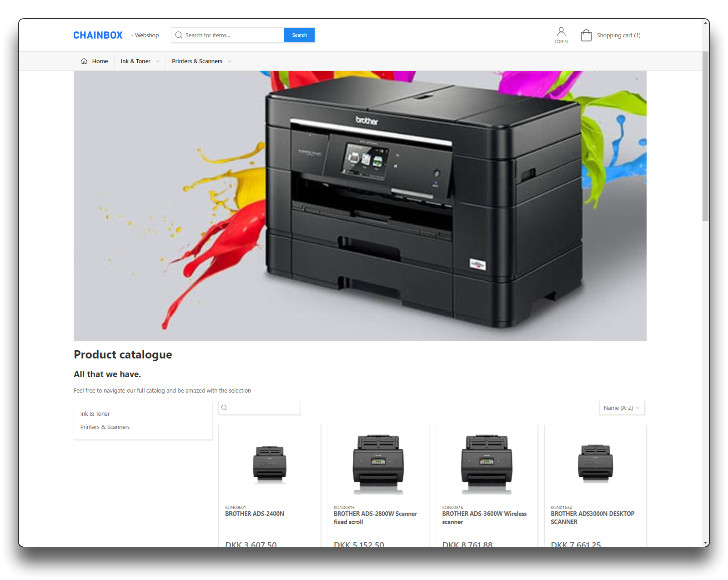Expand the Printers & Scanners menu chevron

[230, 62]
